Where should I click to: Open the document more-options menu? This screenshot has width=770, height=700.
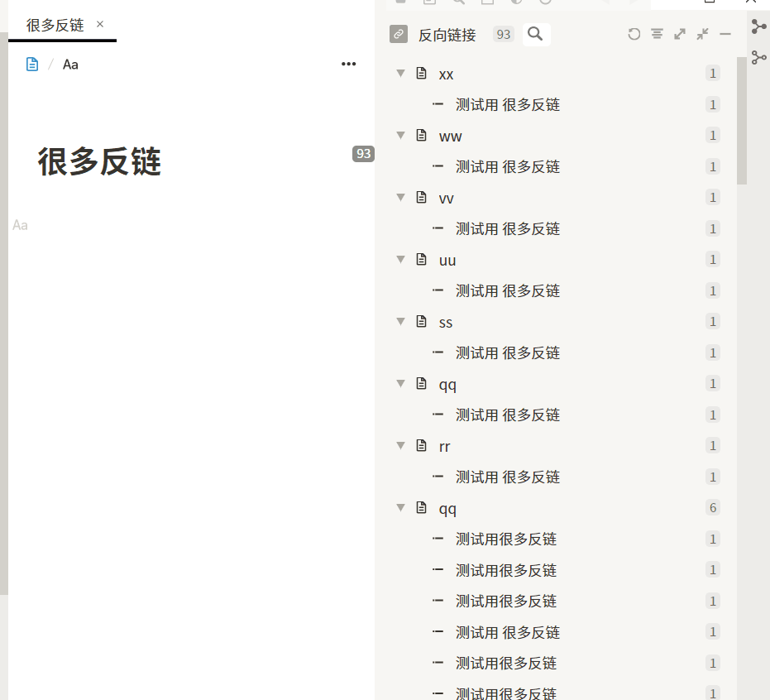[349, 64]
